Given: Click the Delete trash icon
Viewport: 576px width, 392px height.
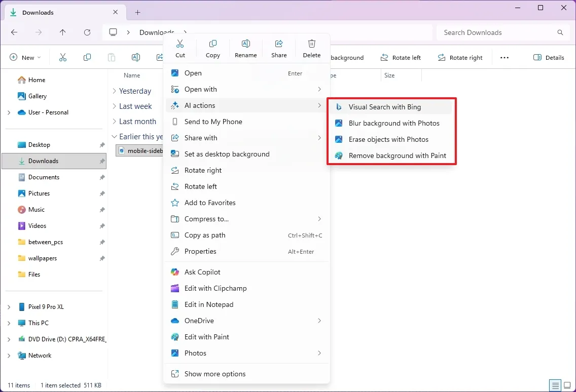Looking at the screenshot, I should pyautogui.click(x=311, y=48).
